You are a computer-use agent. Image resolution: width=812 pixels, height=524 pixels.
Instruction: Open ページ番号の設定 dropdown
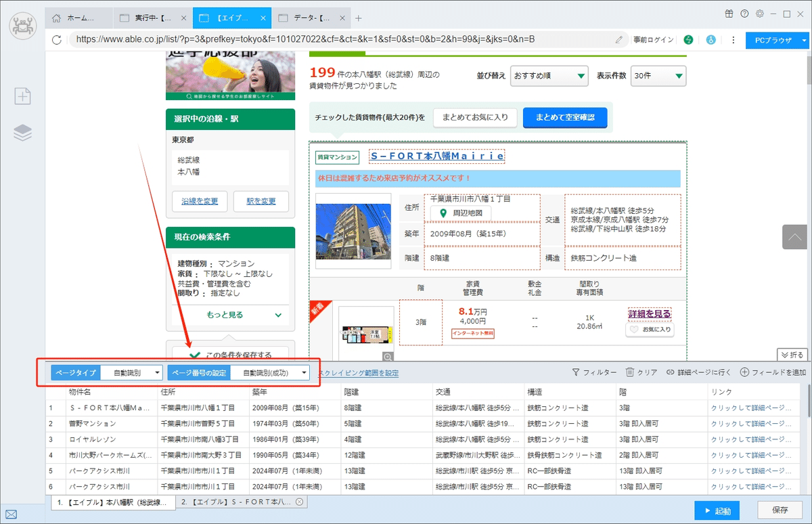click(271, 372)
